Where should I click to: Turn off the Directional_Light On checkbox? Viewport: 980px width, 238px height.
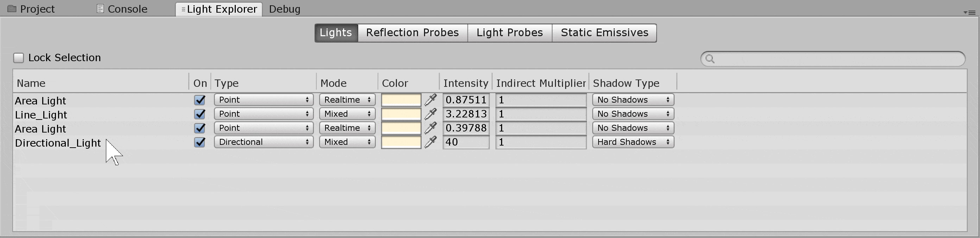[x=200, y=142]
